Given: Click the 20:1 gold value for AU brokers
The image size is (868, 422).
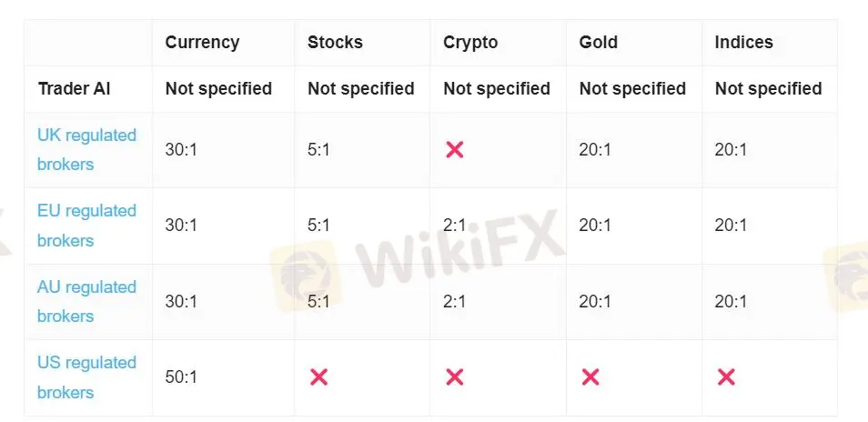Looking at the screenshot, I should tap(595, 301).
